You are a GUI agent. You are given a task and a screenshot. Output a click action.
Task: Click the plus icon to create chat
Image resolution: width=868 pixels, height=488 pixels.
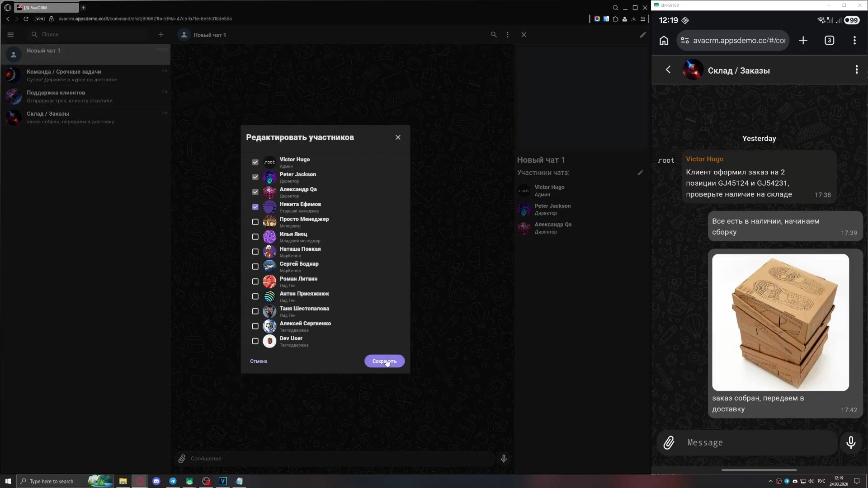coord(161,34)
